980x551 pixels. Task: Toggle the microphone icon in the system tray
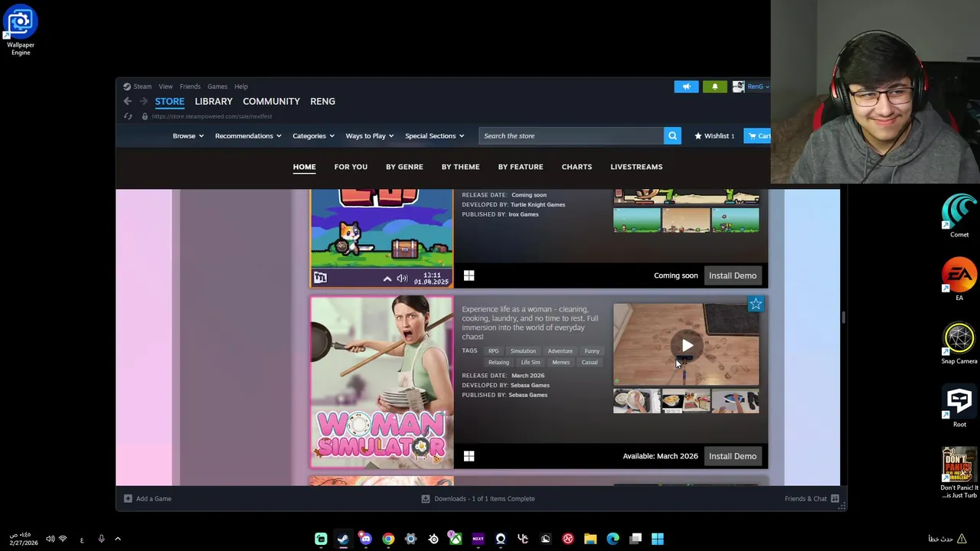(x=101, y=539)
